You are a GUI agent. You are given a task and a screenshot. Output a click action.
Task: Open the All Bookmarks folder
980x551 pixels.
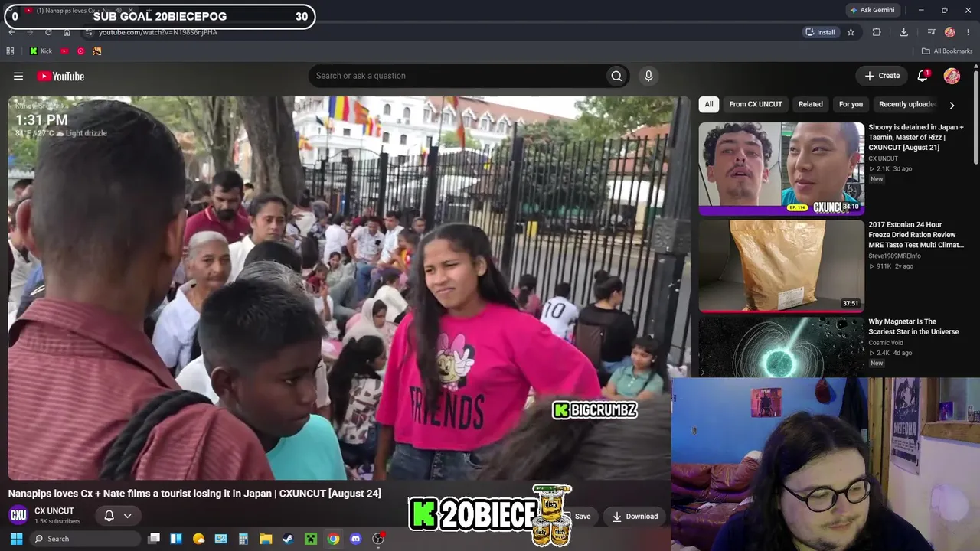[x=947, y=51]
